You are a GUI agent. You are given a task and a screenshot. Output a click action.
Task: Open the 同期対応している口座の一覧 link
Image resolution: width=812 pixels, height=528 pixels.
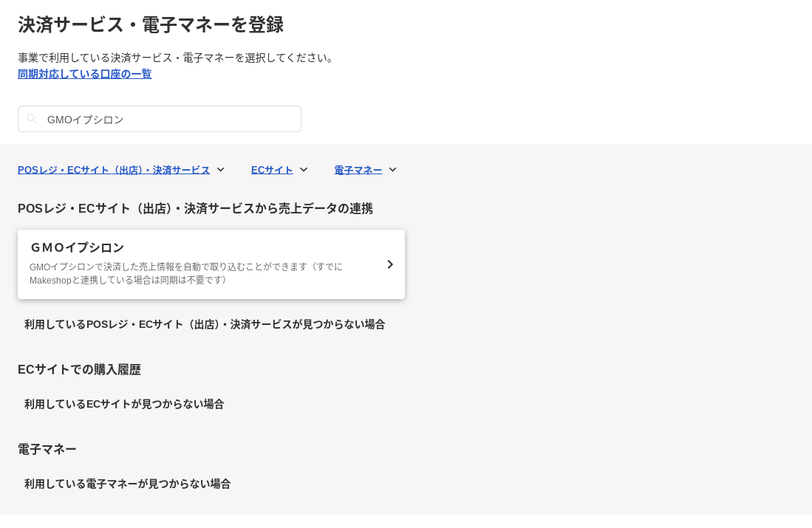pos(84,74)
